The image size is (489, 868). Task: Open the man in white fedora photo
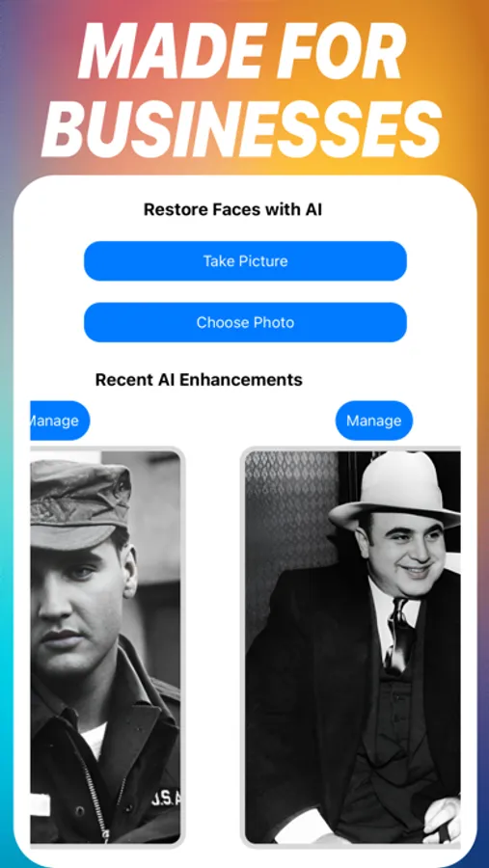(352, 646)
